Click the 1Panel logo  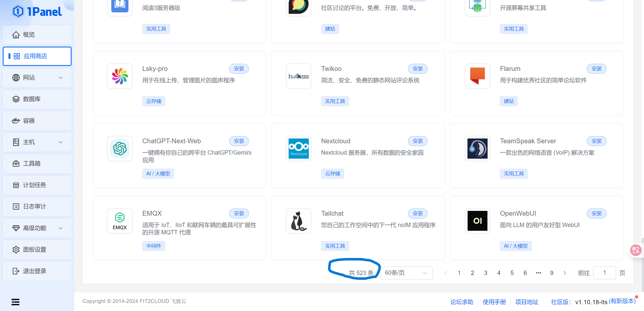pos(37,12)
